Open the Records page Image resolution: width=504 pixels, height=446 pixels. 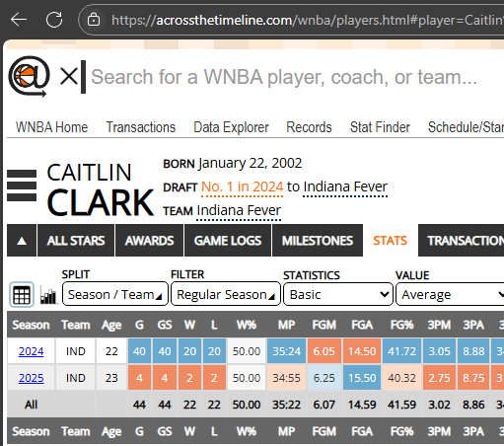point(309,127)
